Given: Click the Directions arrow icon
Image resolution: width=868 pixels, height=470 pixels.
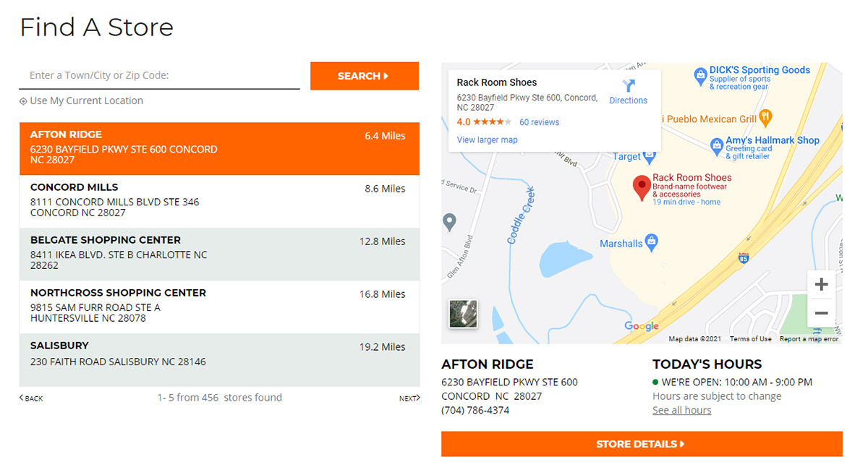Looking at the screenshot, I should (628, 85).
